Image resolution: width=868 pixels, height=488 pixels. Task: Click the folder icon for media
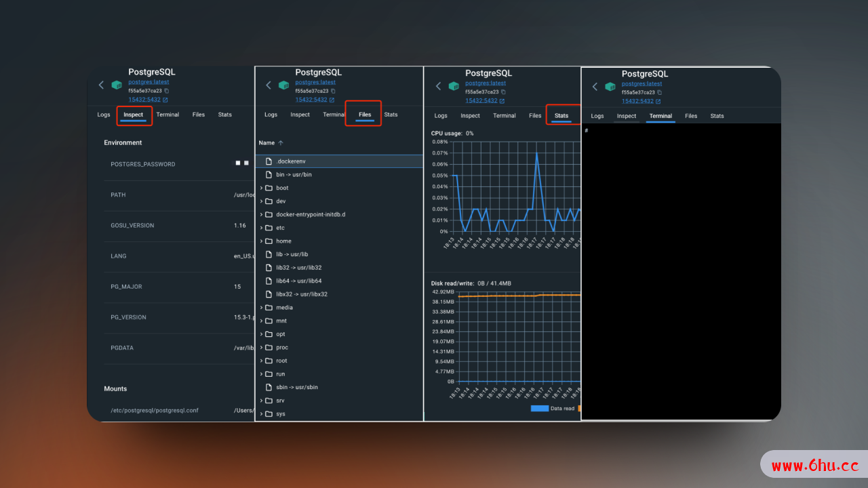point(269,308)
